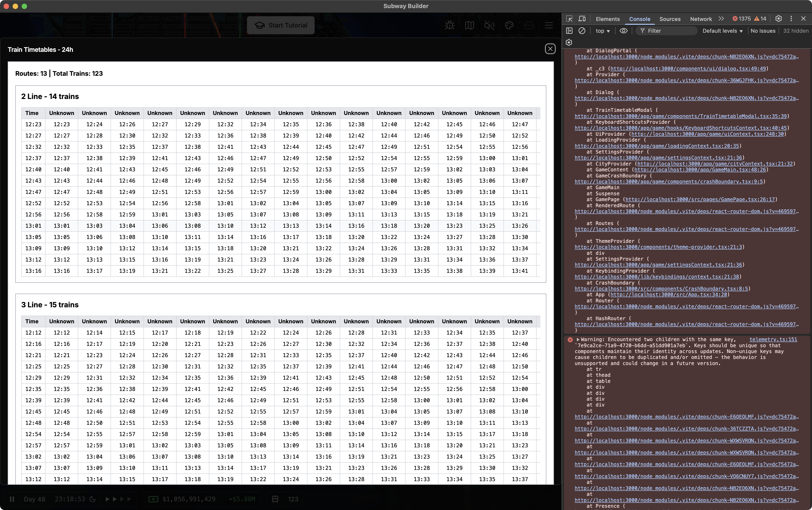Open the bug report panel
The image size is (812, 510).
point(450,25)
